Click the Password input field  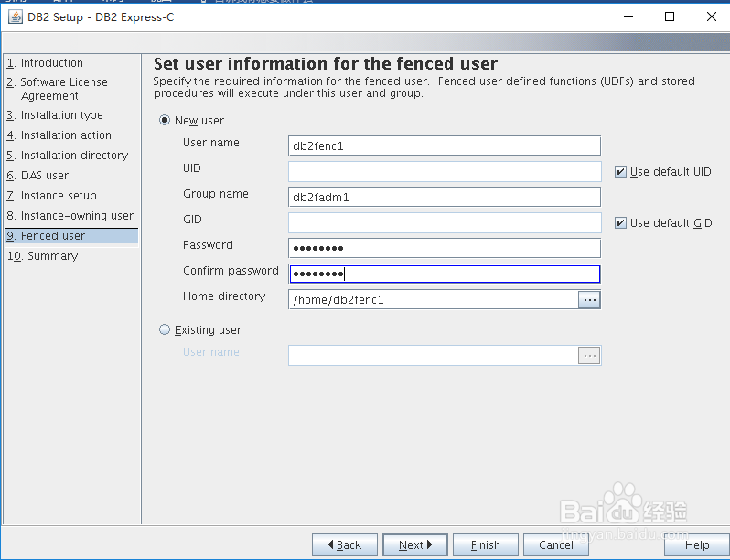coord(445,248)
